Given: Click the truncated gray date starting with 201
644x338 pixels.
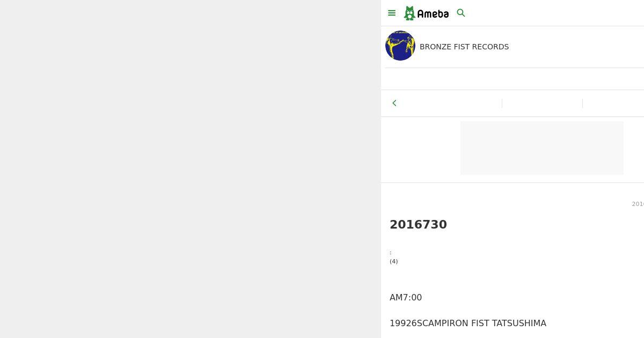Looking at the screenshot, I should coord(638,204).
